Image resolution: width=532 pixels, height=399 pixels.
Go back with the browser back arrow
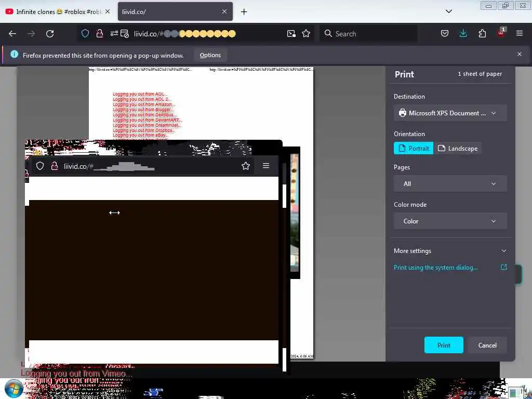pyautogui.click(x=12, y=34)
